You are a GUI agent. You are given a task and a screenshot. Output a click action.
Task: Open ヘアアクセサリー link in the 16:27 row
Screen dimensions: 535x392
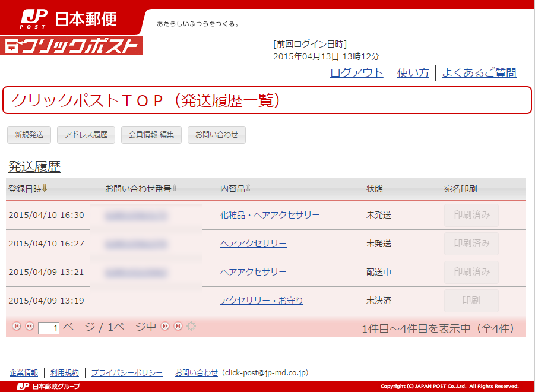(x=253, y=244)
